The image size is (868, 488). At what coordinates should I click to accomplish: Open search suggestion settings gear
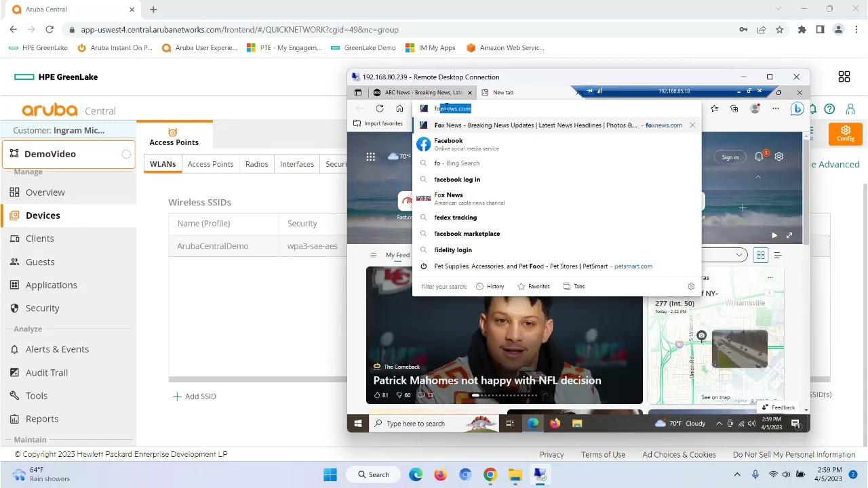point(691,287)
